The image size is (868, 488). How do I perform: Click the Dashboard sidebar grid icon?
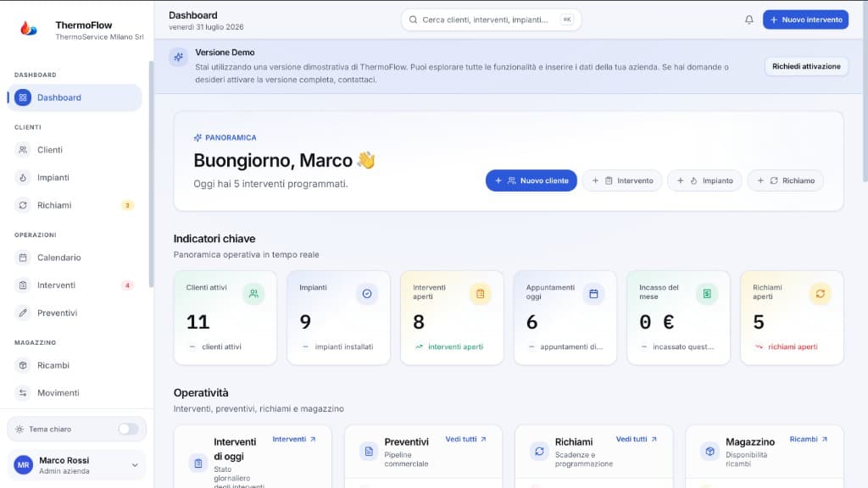tap(23, 97)
